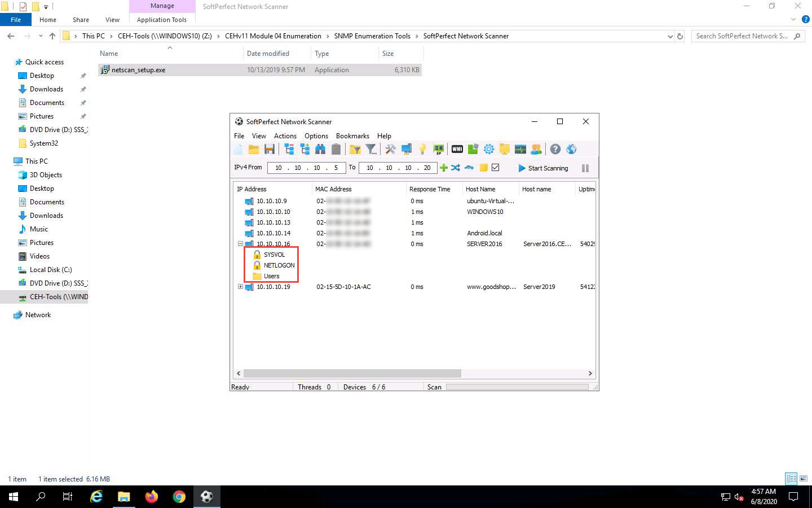The image size is (812, 508).
Task: Expand the 10.10.10.19 host row
Action: [240, 287]
